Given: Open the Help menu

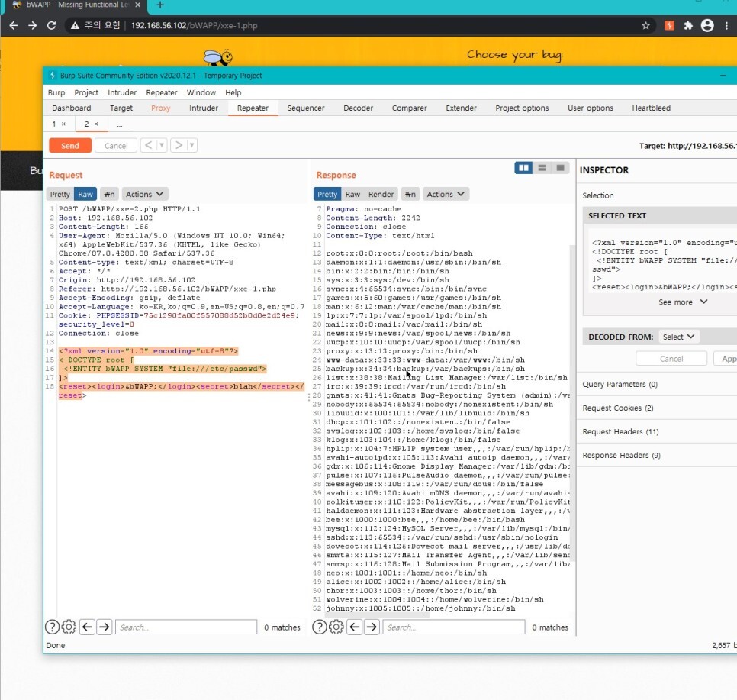Looking at the screenshot, I should [233, 92].
